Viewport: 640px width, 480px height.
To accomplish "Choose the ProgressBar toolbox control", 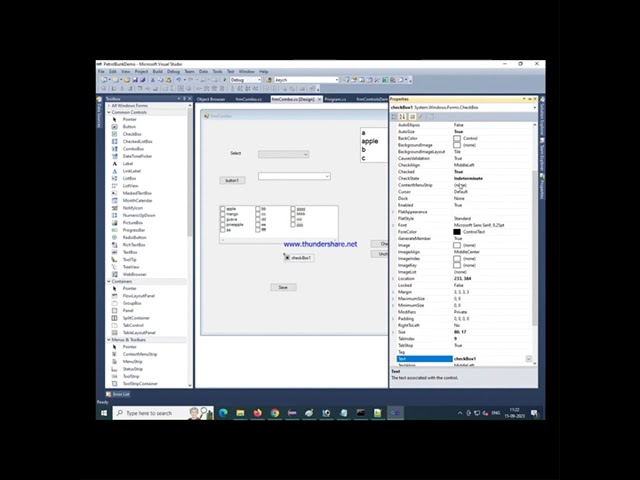I will point(133,230).
